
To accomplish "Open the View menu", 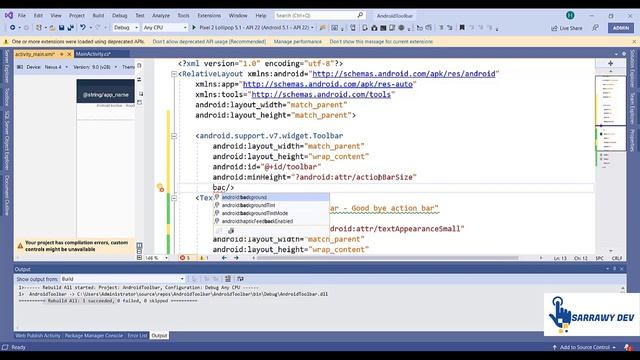I will (x=56, y=16).
